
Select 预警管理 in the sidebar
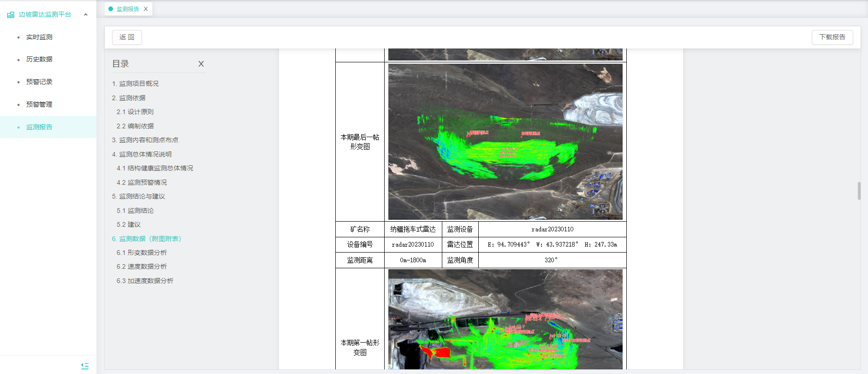click(x=39, y=104)
